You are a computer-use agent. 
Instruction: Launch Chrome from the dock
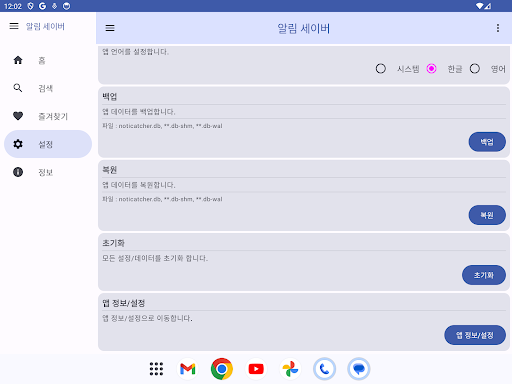[x=222, y=369]
